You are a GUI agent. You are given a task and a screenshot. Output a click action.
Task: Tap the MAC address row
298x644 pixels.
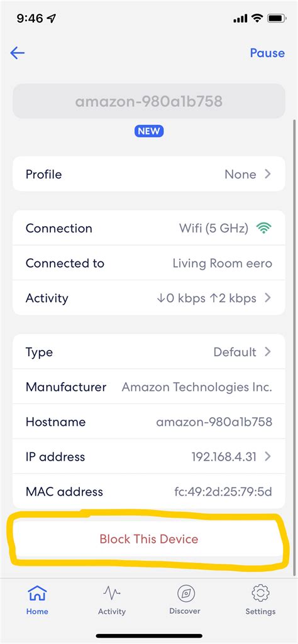149,491
